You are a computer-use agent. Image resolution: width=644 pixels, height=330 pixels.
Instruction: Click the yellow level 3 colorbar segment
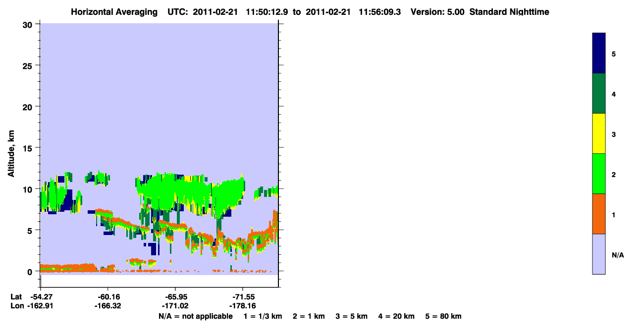(599, 134)
